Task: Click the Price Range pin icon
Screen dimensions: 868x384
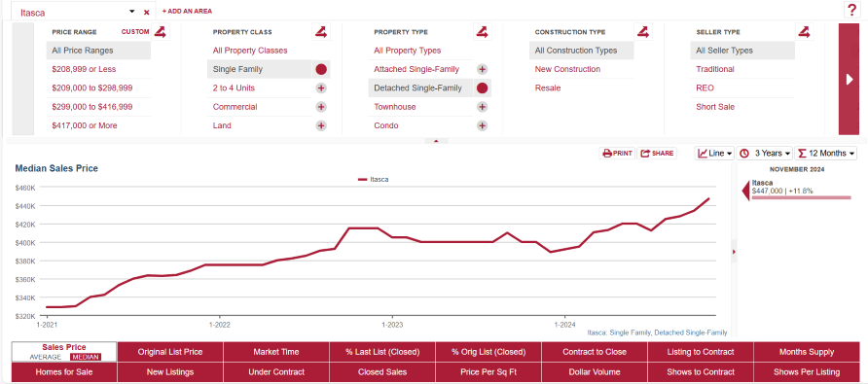Action: click(160, 32)
